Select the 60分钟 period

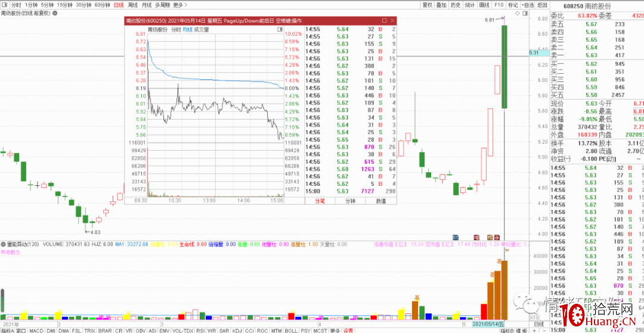point(102,5)
